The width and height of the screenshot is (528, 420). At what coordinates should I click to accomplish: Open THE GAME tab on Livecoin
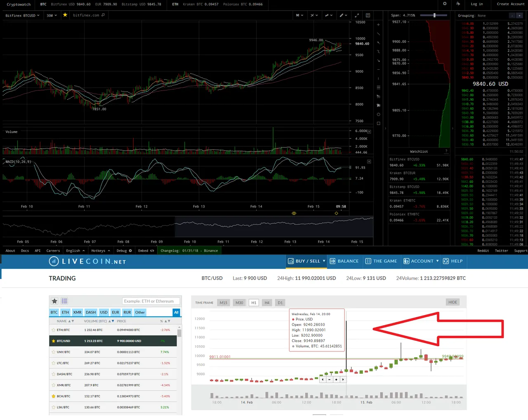click(x=381, y=261)
